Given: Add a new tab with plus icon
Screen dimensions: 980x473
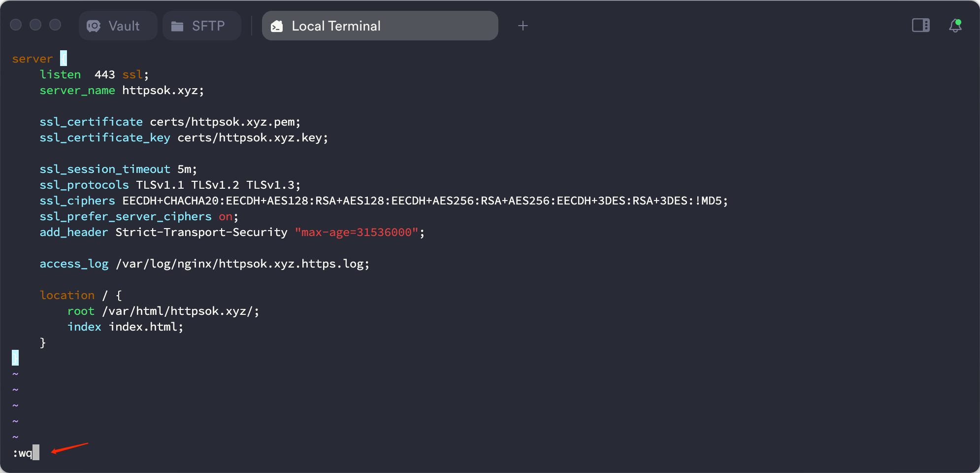Looking at the screenshot, I should pos(523,26).
